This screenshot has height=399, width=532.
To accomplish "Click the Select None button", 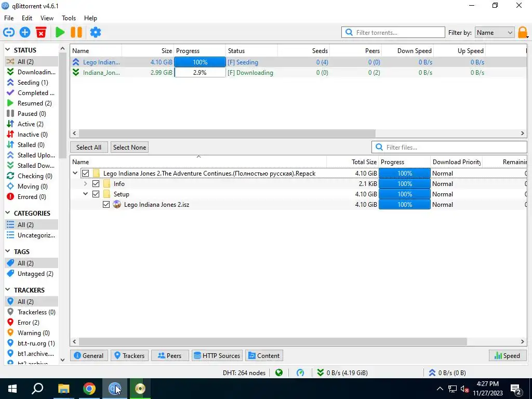I will (129, 147).
